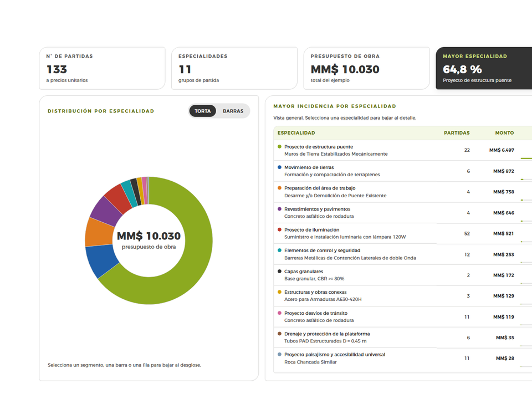Screen dimensions: 532x399
Task: Open Elementos de control y seguridad row
Action: pos(403,254)
